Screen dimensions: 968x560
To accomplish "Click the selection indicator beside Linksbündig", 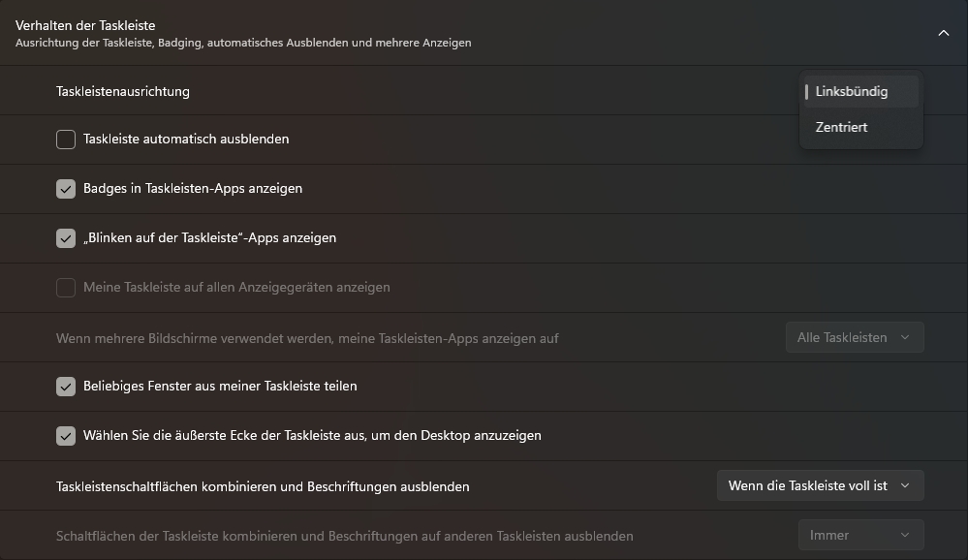I will coord(809,91).
